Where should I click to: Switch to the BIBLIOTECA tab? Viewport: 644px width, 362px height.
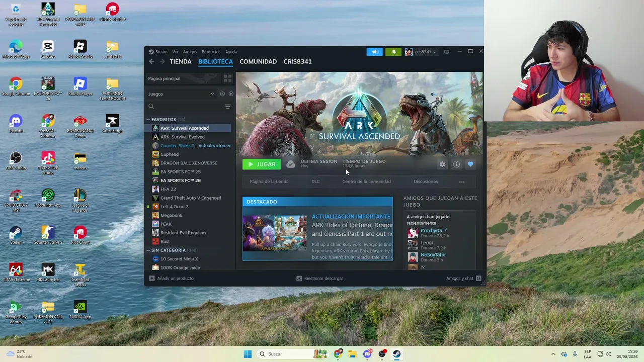click(x=215, y=61)
